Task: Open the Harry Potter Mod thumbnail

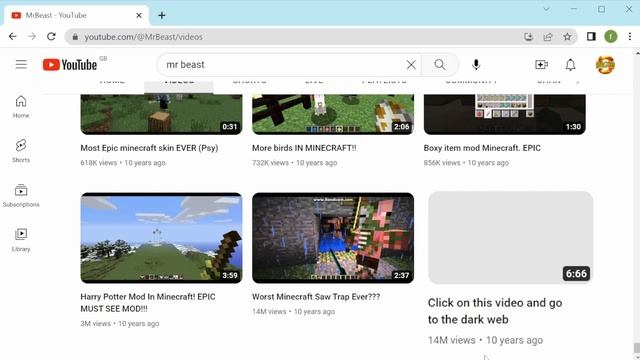Action: point(161,238)
